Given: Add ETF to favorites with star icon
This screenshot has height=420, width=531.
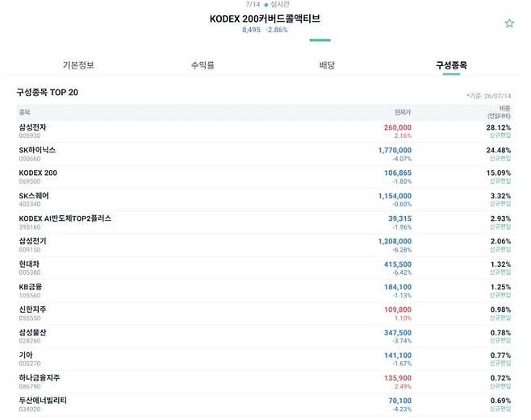Looking at the screenshot, I should click(x=509, y=23).
